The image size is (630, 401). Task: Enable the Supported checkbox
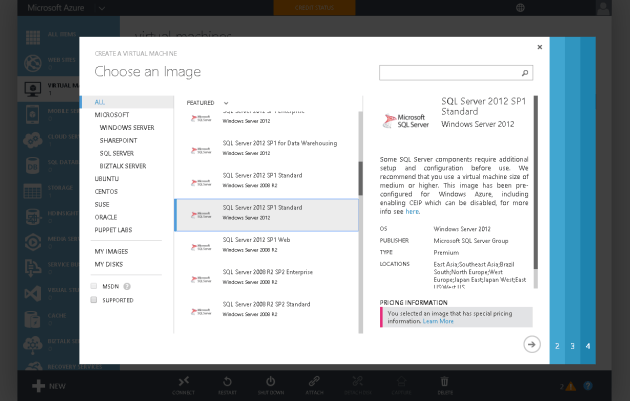point(94,300)
